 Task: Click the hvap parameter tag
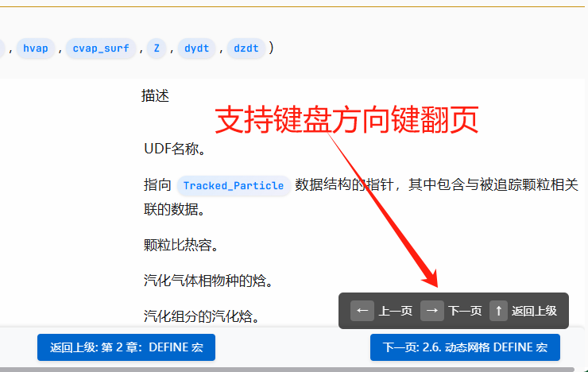pyautogui.click(x=36, y=48)
